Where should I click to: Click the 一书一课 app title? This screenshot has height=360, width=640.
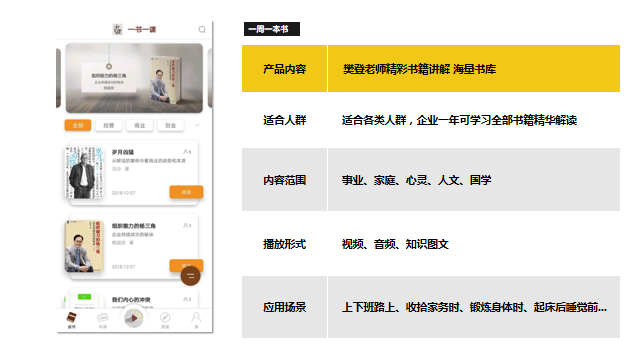point(142,29)
